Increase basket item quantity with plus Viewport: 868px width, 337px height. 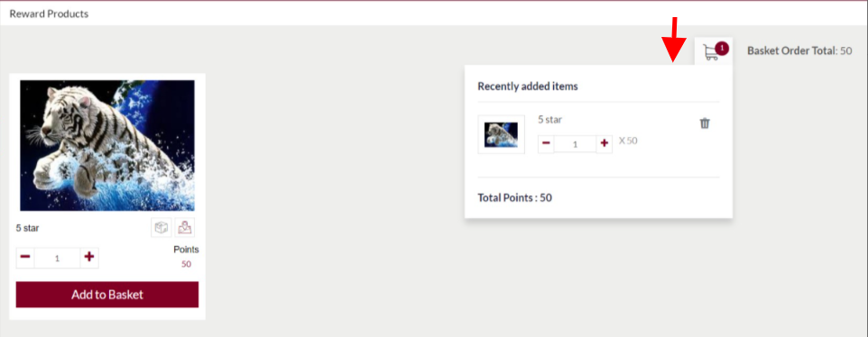coord(604,143)
